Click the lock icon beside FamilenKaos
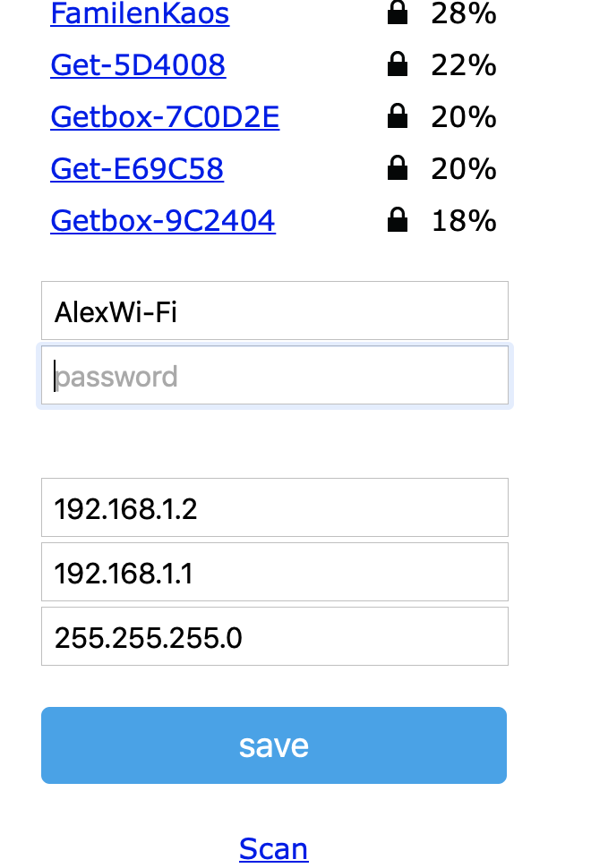591x868 pixels. [x=398, y=13]
